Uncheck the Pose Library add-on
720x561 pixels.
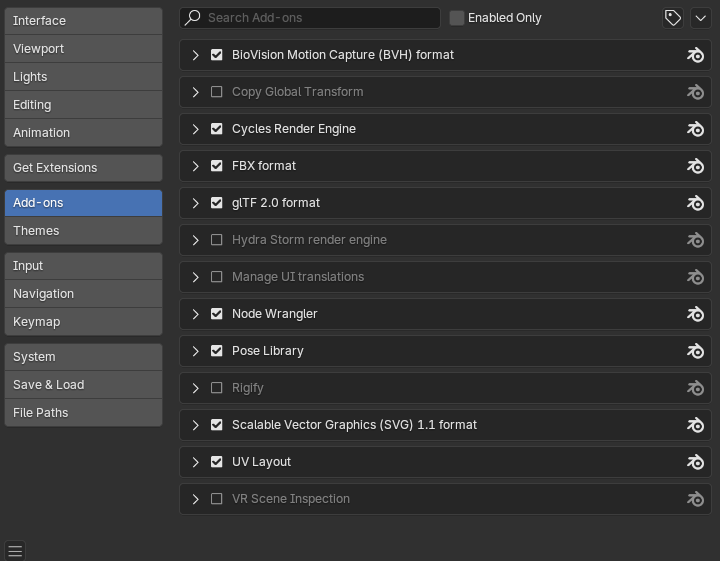[x=216, y=351]
